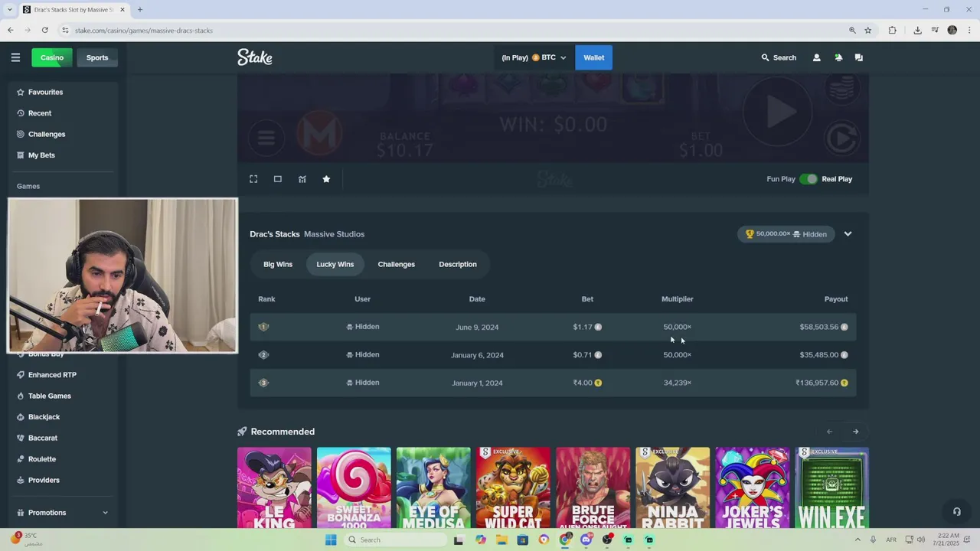
Task: Open browser extensions puzzle icon
Action: coord(892,30)
